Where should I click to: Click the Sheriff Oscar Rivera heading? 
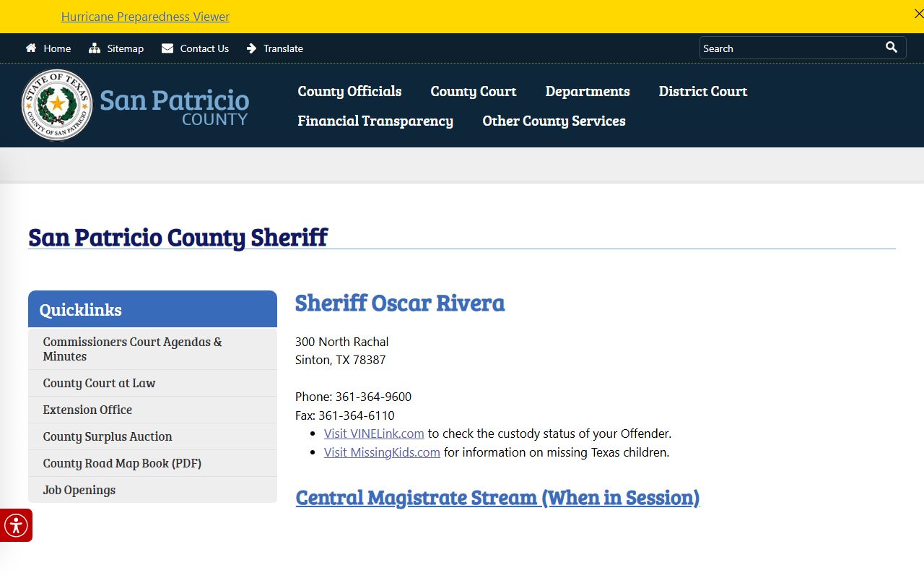400,303
